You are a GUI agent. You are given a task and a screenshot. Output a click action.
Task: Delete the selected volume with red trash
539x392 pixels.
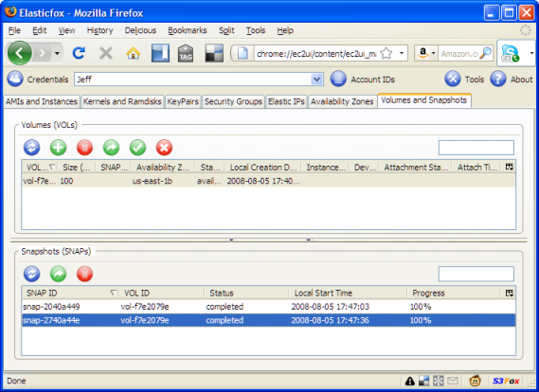tap(84, 148)
